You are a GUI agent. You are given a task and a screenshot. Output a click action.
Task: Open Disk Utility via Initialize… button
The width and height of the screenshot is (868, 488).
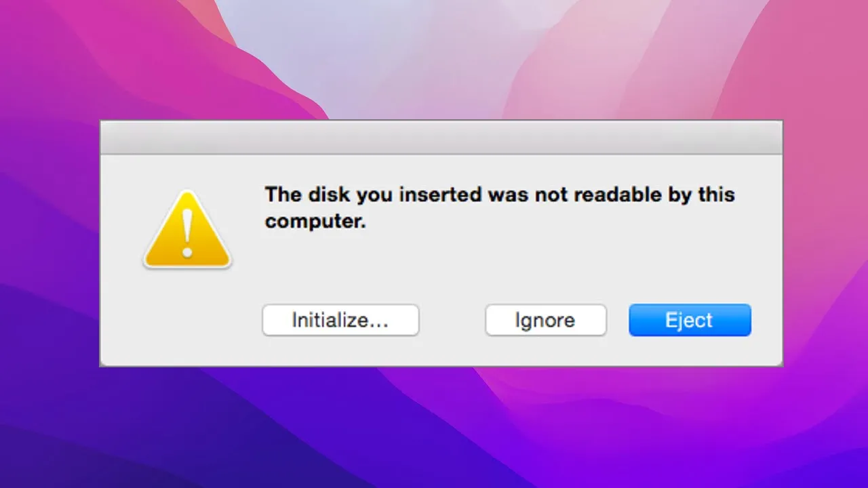tap(340, 320)
